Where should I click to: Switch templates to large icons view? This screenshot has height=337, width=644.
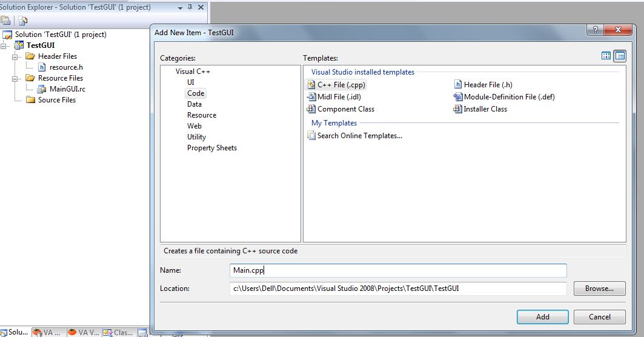(x=606, y=56)
